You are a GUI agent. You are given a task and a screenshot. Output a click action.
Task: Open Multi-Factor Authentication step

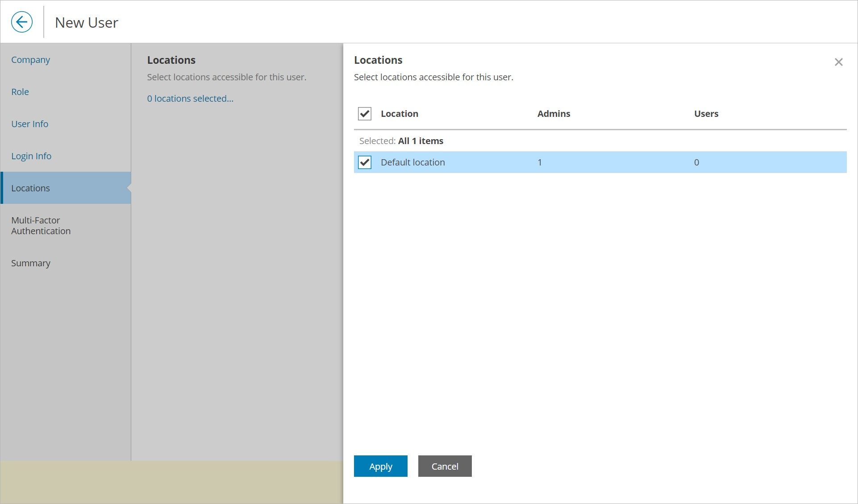(41, 226)
